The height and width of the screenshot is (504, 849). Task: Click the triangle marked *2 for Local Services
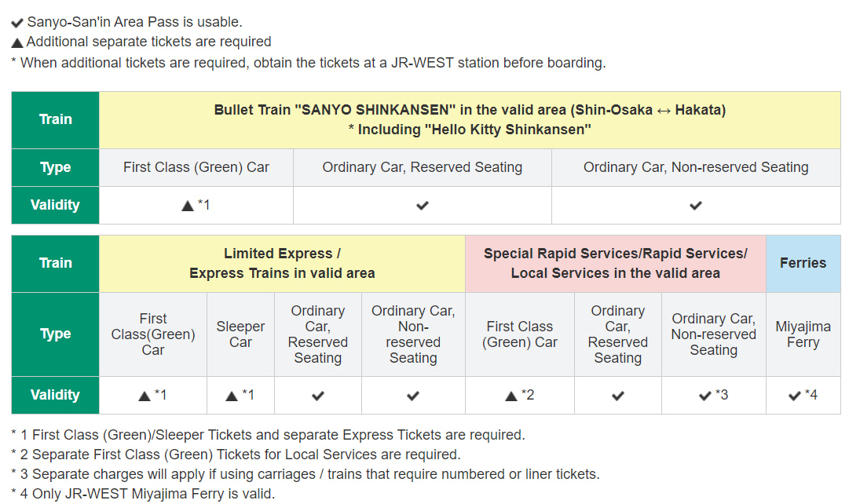511,396
